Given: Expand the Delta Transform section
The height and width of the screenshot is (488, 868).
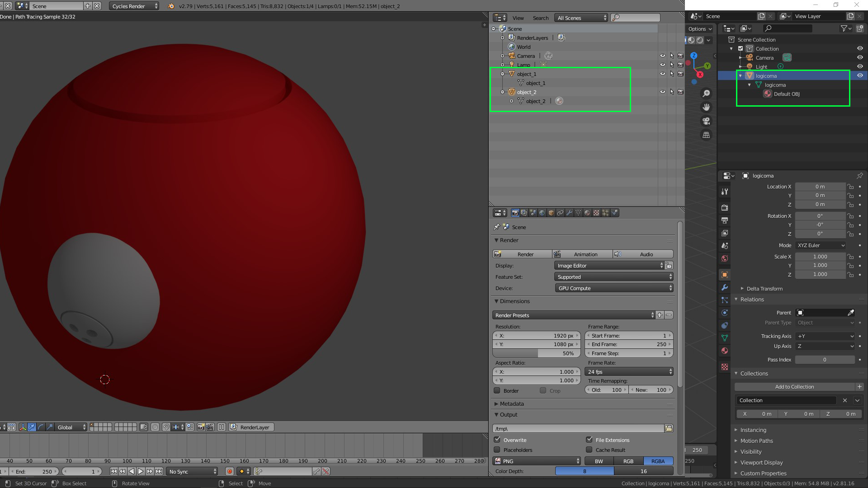Looking at the screenshot, I should point(764,288).
